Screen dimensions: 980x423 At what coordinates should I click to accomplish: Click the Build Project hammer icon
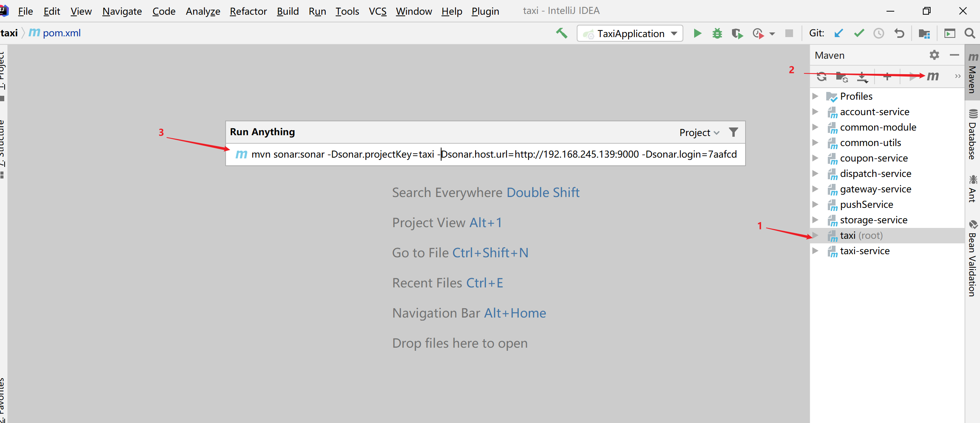(x=561, y=34)
